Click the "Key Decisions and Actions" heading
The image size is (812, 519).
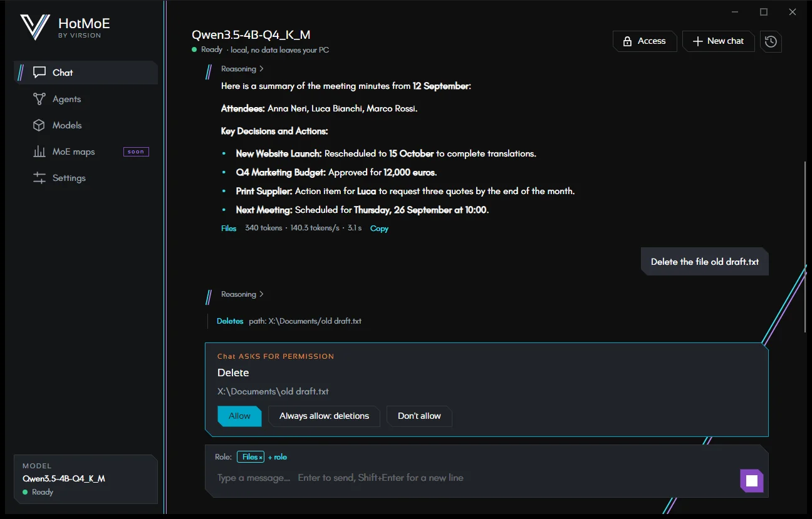tap(274, 131)
